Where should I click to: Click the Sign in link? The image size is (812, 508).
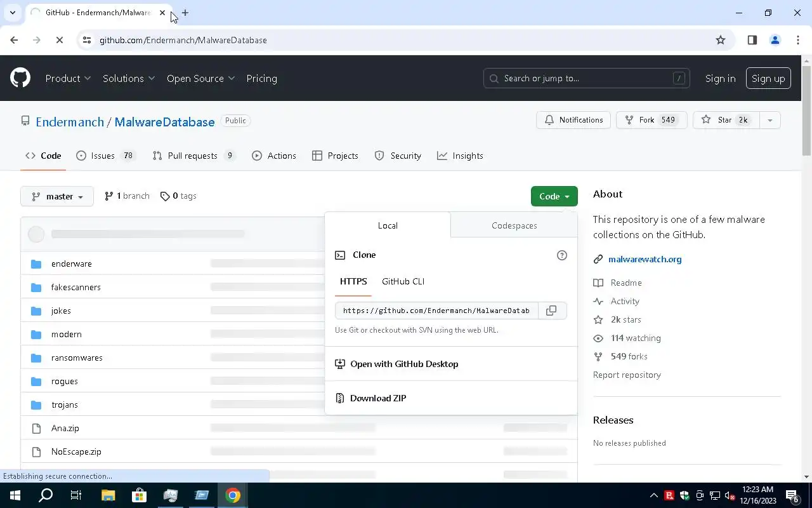tap(720, 78)
